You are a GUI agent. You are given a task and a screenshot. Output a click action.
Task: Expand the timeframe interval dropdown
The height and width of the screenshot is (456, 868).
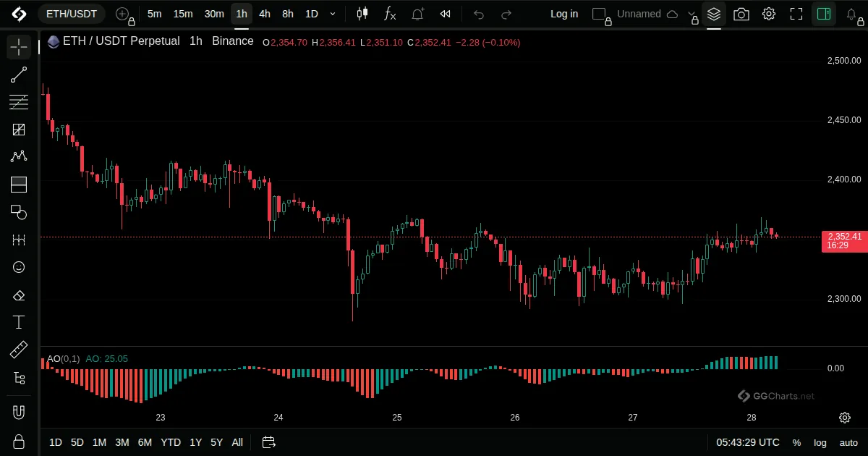333,14
